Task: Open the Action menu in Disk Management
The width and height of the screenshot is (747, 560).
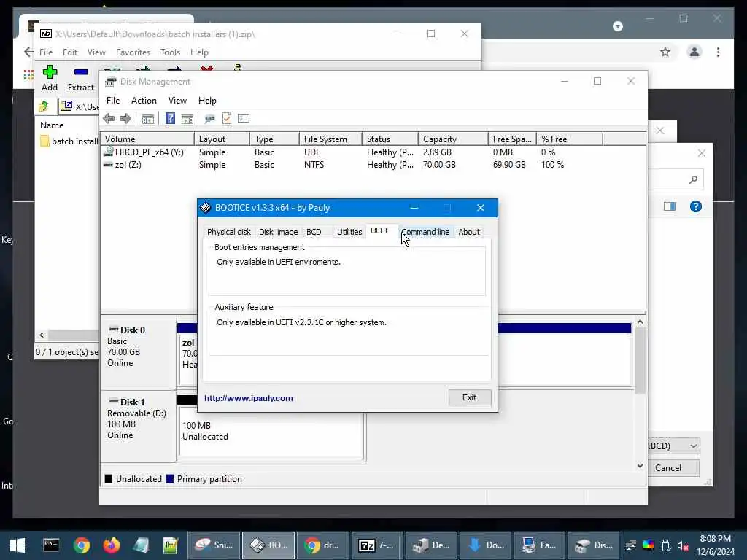Action: pos(144,101)
